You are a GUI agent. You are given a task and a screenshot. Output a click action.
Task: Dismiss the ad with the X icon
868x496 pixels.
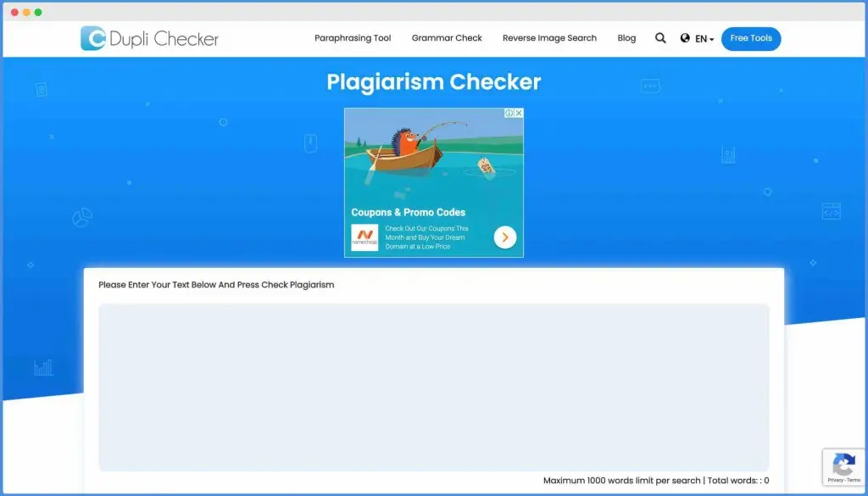[x=519, y=112]
